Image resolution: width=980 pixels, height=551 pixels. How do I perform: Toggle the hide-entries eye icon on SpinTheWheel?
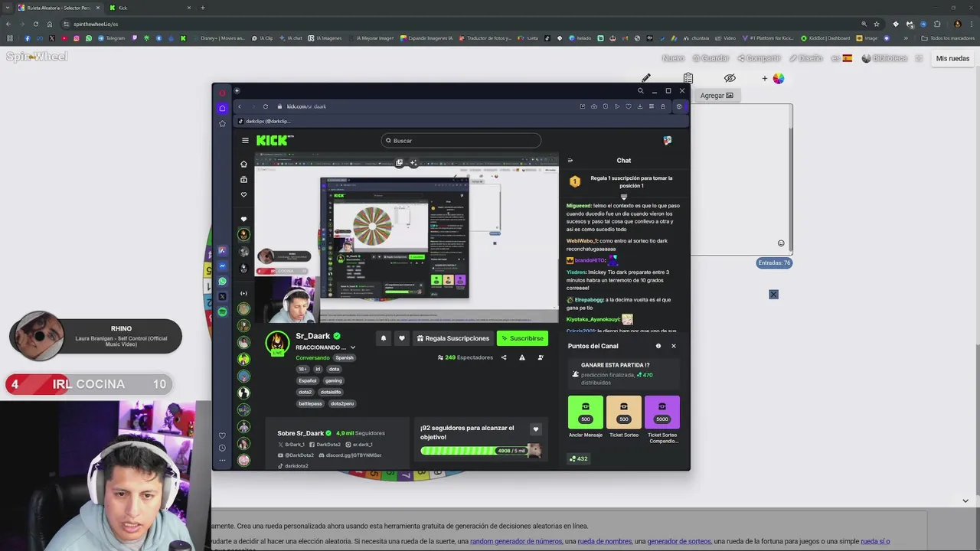(730, 78)
